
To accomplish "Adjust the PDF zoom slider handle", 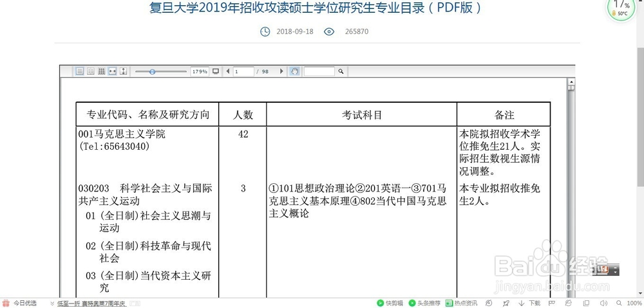I will (x=153, y=71).
